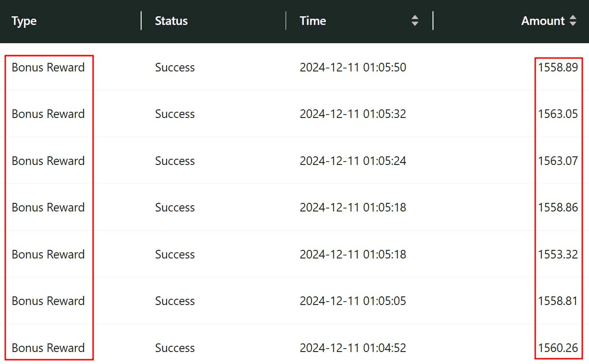
Task: Click the 2024-12-11 01:05:50 timestamp
Action: (x=353, y=68)
